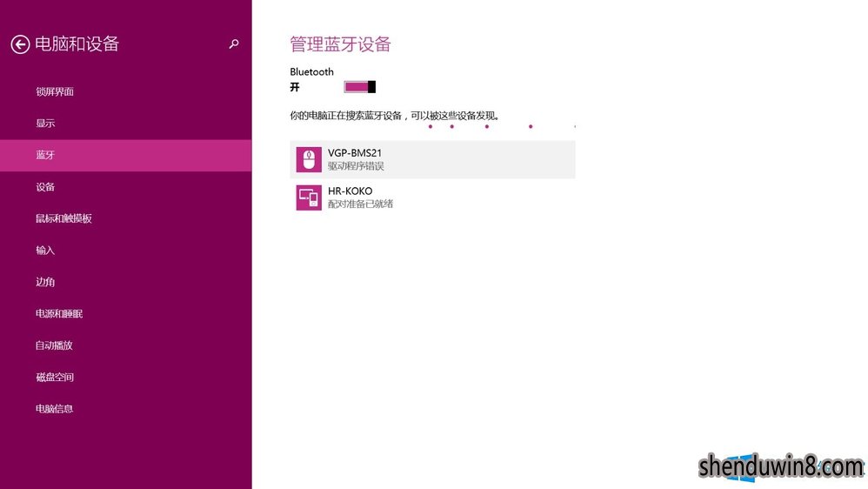
Task: Click the 开 state label
Action: (295, 87)
